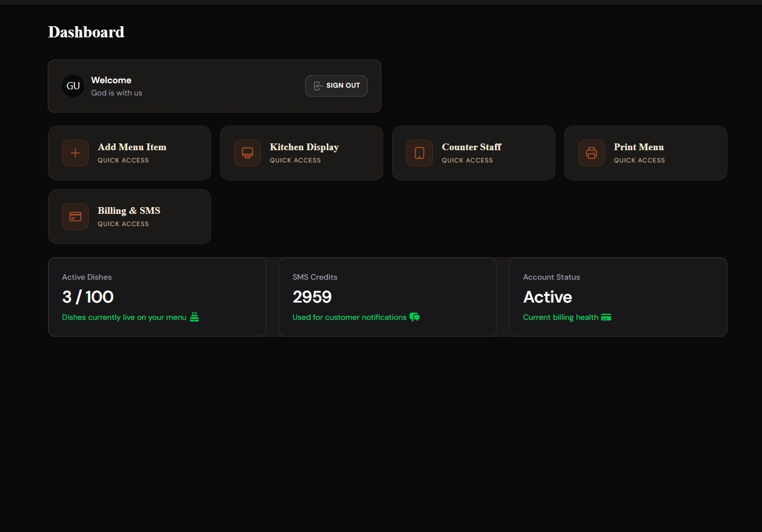Click 'Current billing health' text
The width and height of the screenshot is (762, 532).
[x=561, y=317]
